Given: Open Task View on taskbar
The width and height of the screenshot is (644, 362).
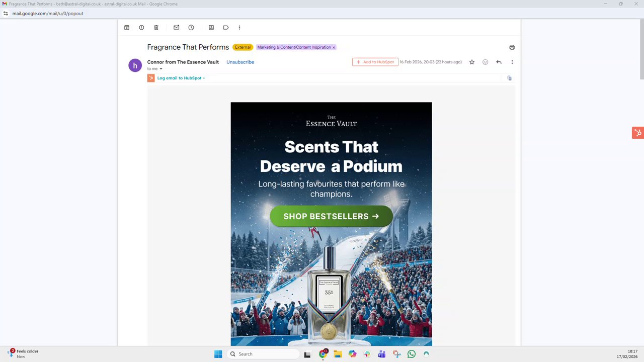Looking at the screenshot, I should tap(307, 354).
